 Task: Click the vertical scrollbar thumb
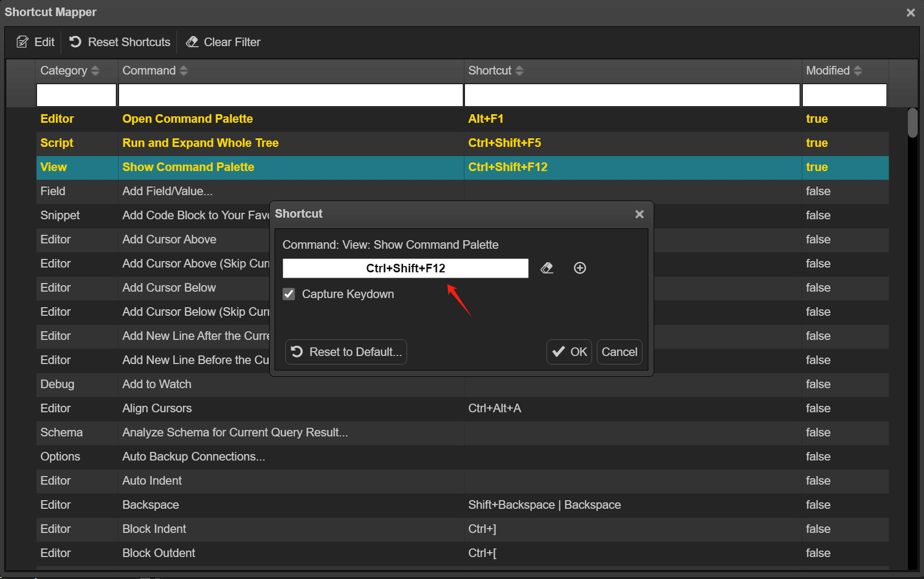(x=912, y=123)
